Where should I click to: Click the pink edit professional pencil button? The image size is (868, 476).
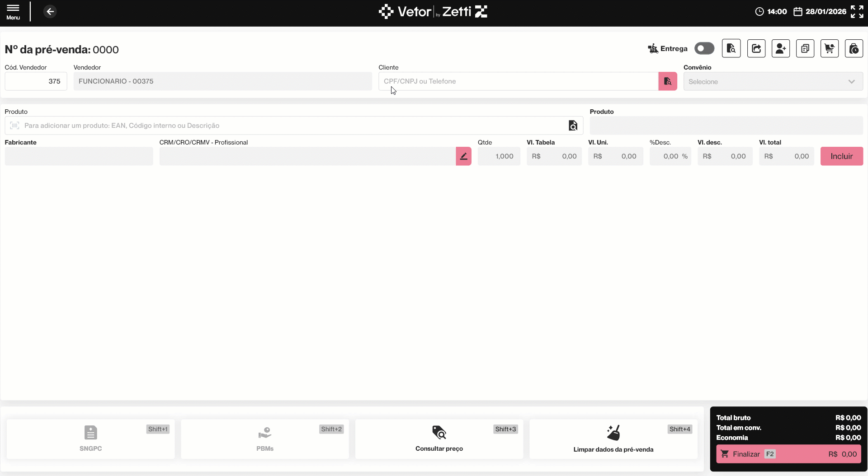coord(464,156)
